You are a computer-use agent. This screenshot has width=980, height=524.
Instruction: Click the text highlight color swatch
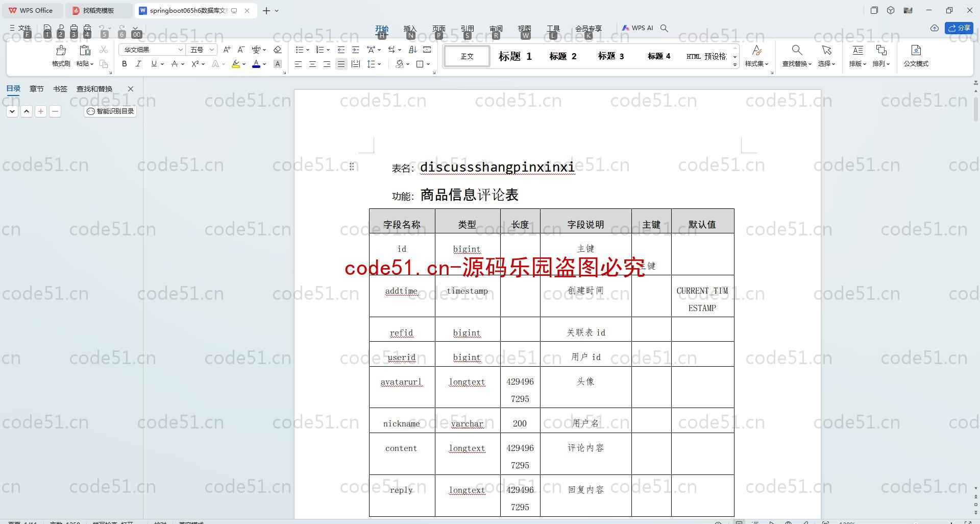(x=235, y=64)
